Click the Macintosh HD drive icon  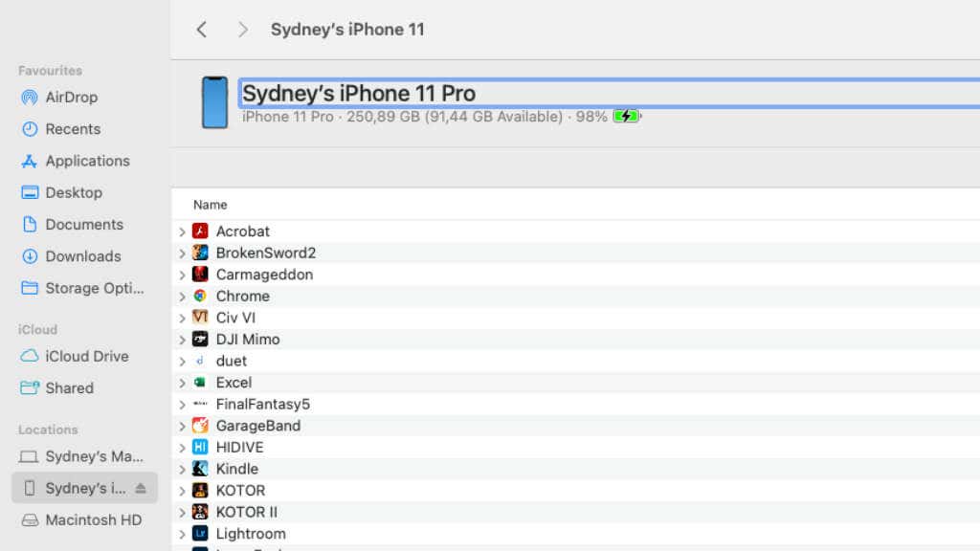pos(30,519)
